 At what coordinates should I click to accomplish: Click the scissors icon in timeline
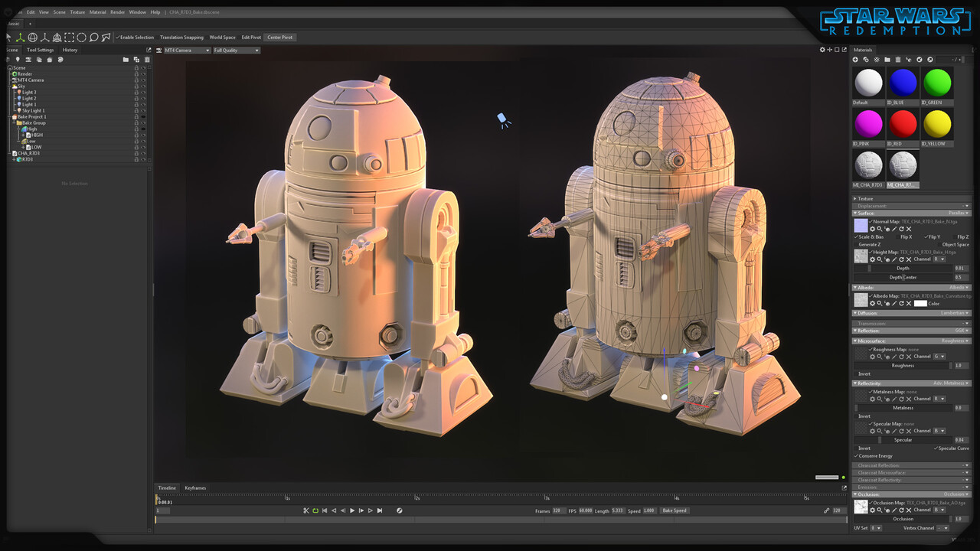click(x=306, y=510)
